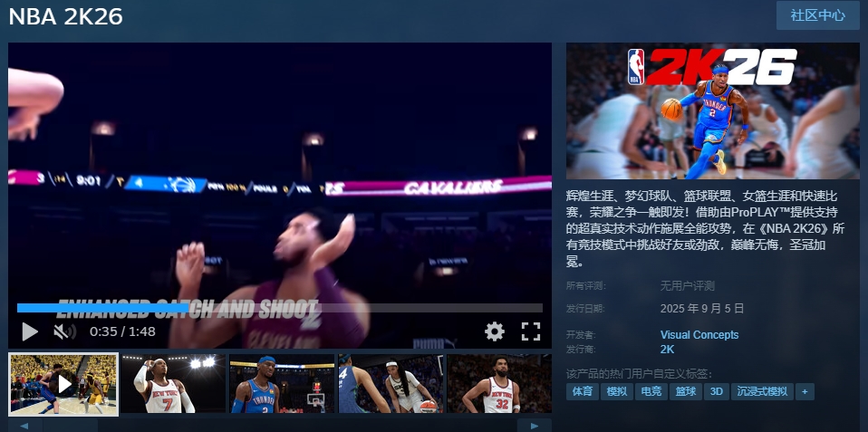Click the video progress bar
Viewport: 868px width, 432px height.
point(280,308)
